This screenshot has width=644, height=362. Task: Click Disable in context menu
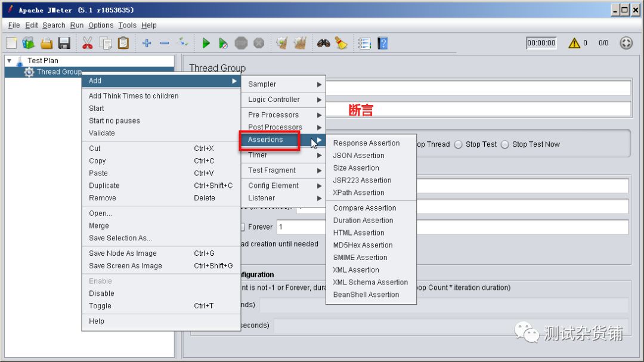click(161, 293)
